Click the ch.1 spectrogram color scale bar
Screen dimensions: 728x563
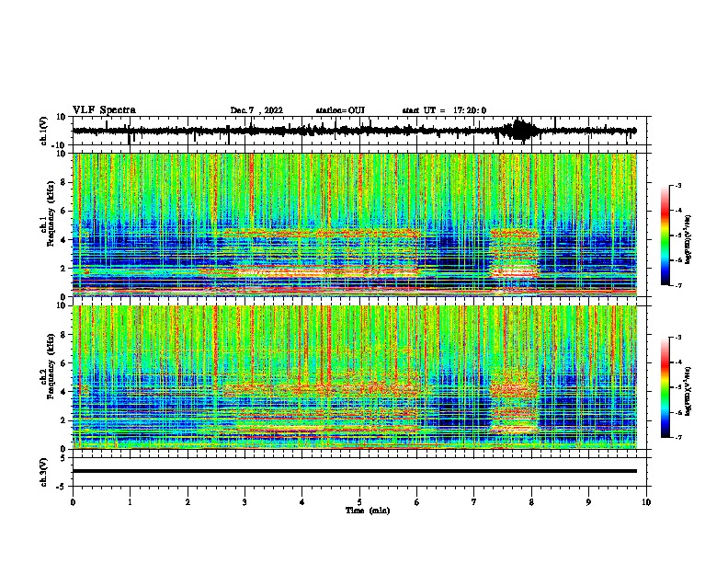tap(665, 236)
